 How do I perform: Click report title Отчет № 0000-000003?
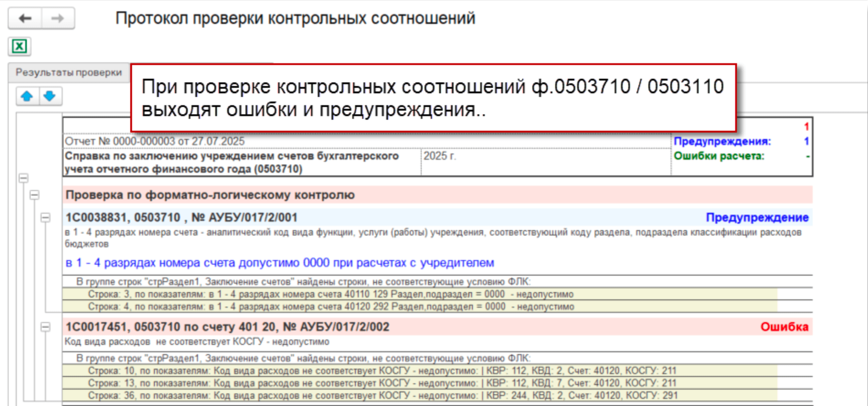point(154,141)
